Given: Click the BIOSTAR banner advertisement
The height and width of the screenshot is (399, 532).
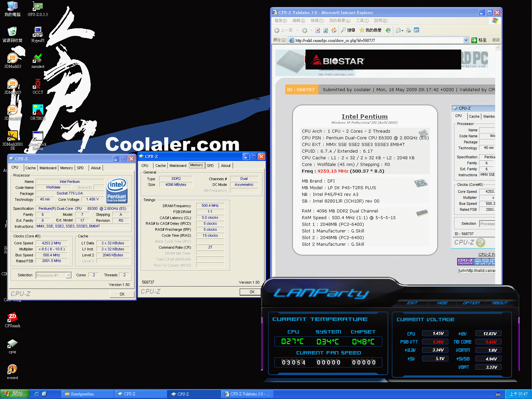Looking at the screenshot, I should click(x=383, y=60).
